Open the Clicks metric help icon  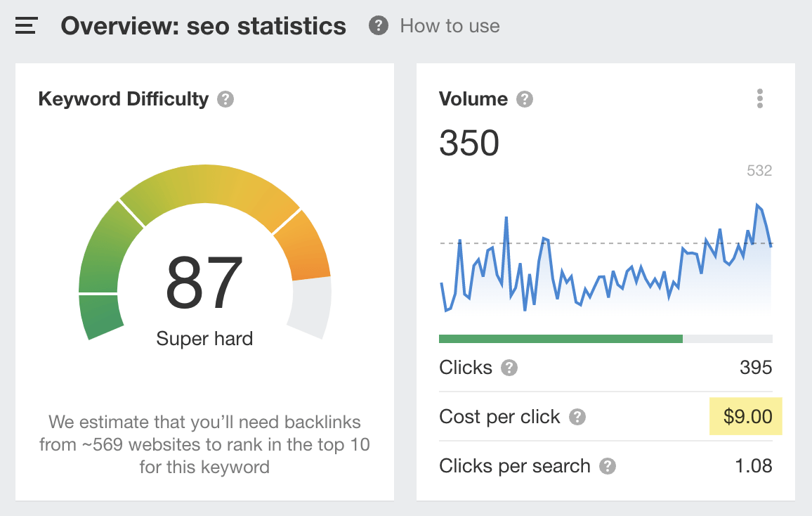pos(508,367)
